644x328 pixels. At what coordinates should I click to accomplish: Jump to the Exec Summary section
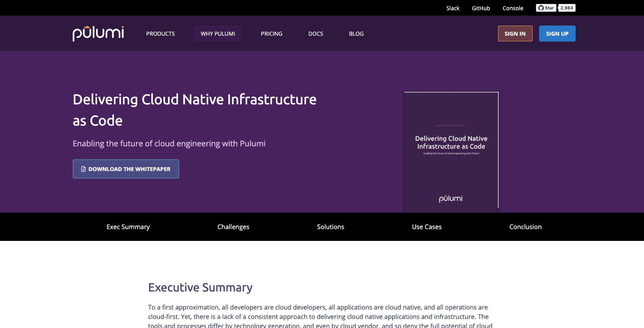click(128, 227)
